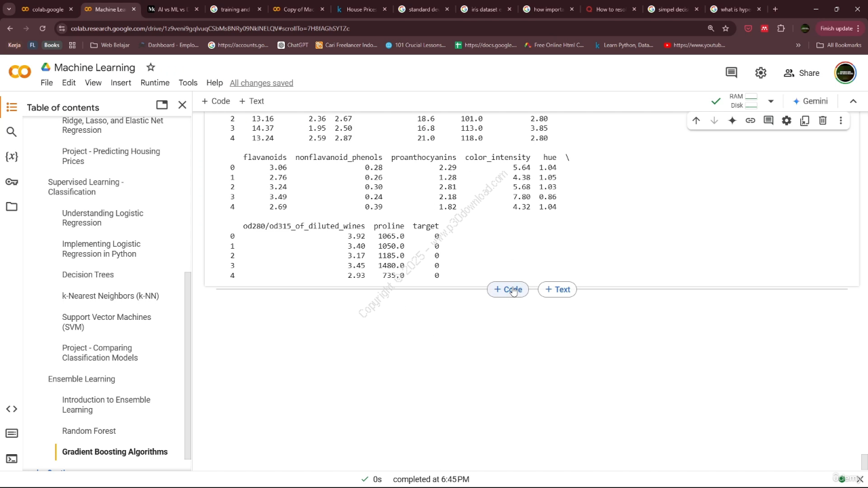Bookmark this page with star icon

[x=726, y=28]
